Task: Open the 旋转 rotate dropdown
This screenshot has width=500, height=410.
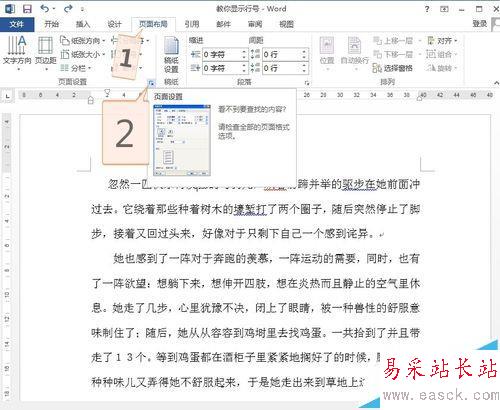Action: pos(442,68)
